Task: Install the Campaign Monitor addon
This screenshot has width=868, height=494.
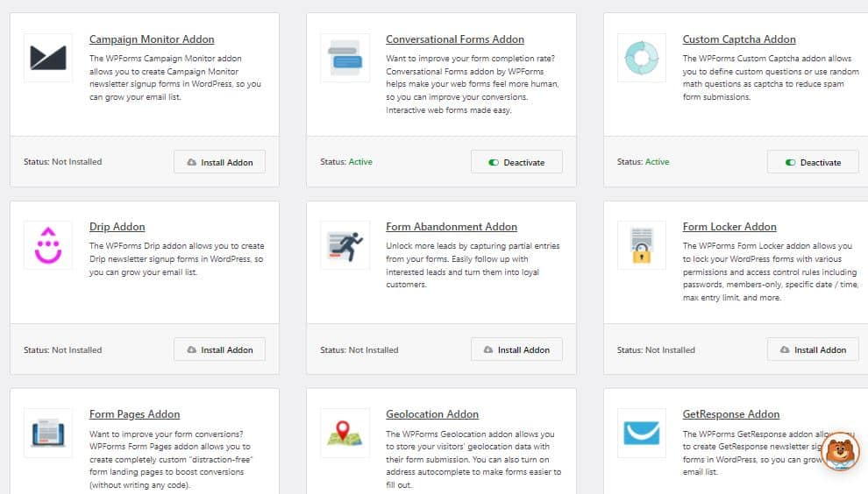Action: [220, 162]
